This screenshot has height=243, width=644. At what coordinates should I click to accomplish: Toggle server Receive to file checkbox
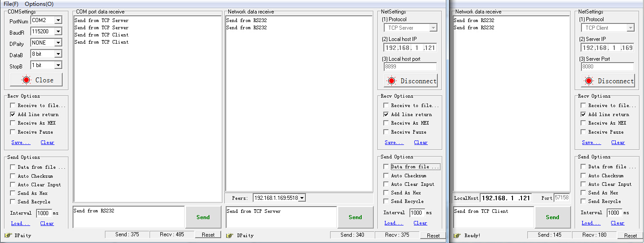[x=386, y=105]
